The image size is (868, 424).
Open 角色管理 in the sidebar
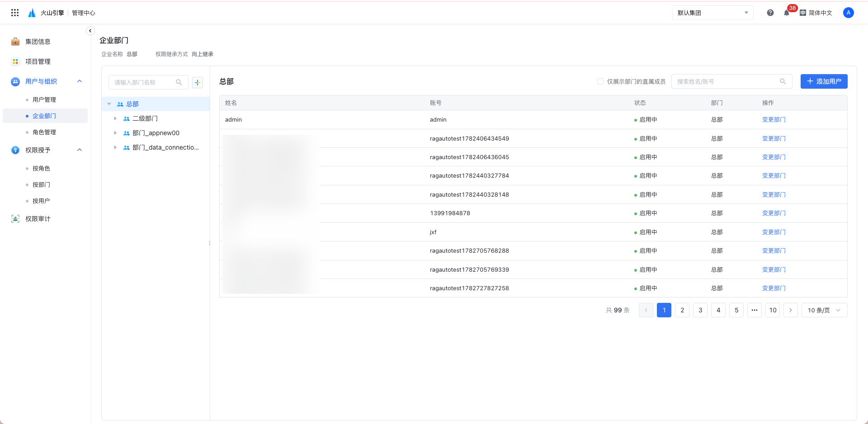tap(44, 132)
